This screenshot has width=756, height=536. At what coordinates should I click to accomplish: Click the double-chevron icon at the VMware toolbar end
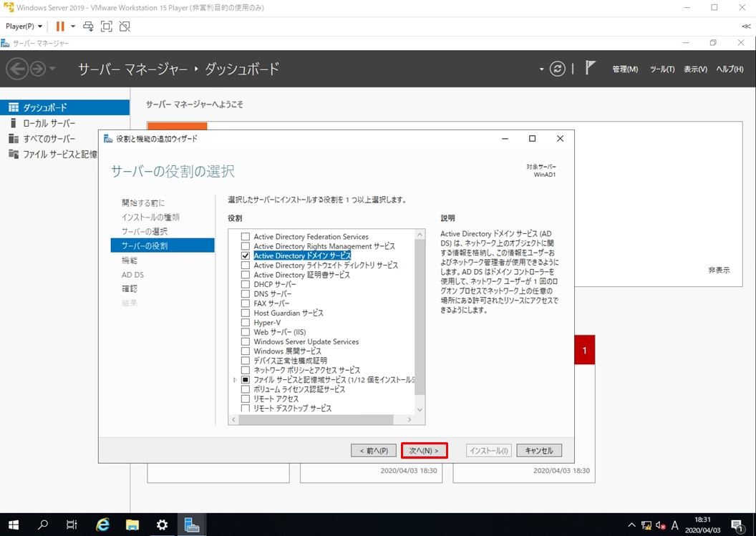pyautogui.click(x=746, y=26)
